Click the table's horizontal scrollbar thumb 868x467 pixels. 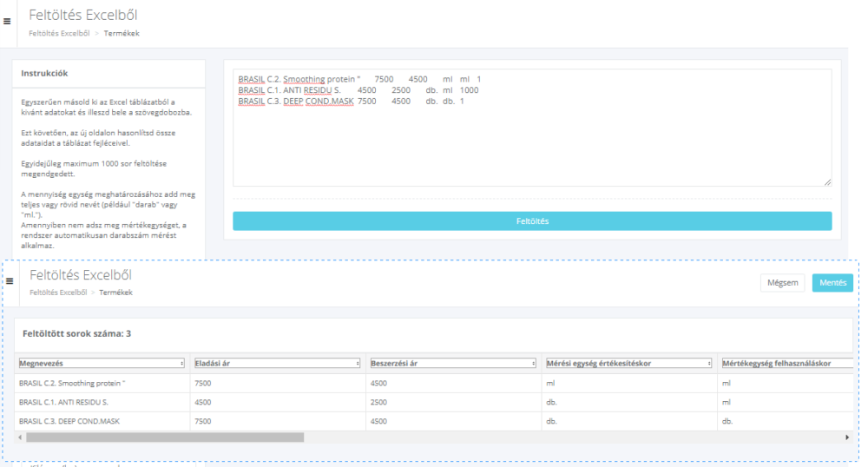tap(165, 437)
